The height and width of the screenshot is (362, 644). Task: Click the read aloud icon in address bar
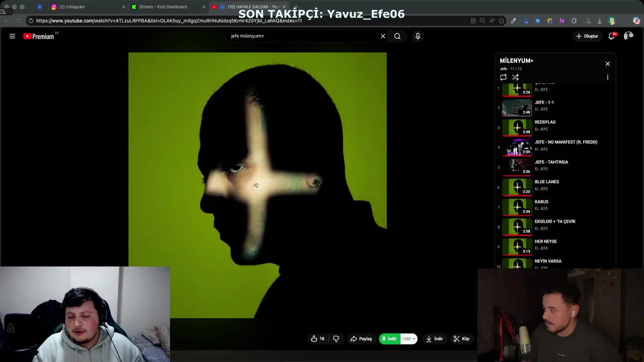(492, 21)
